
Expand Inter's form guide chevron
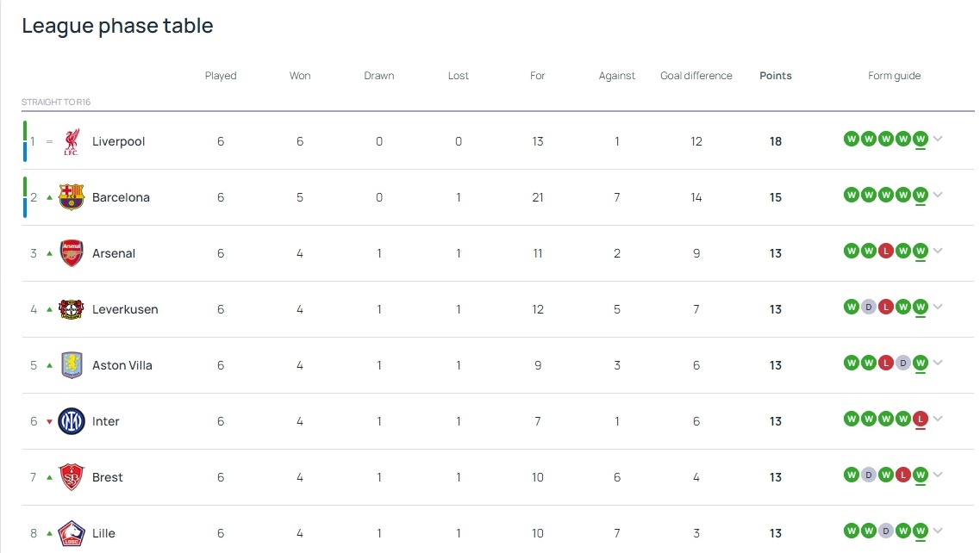tap(938, 419)
